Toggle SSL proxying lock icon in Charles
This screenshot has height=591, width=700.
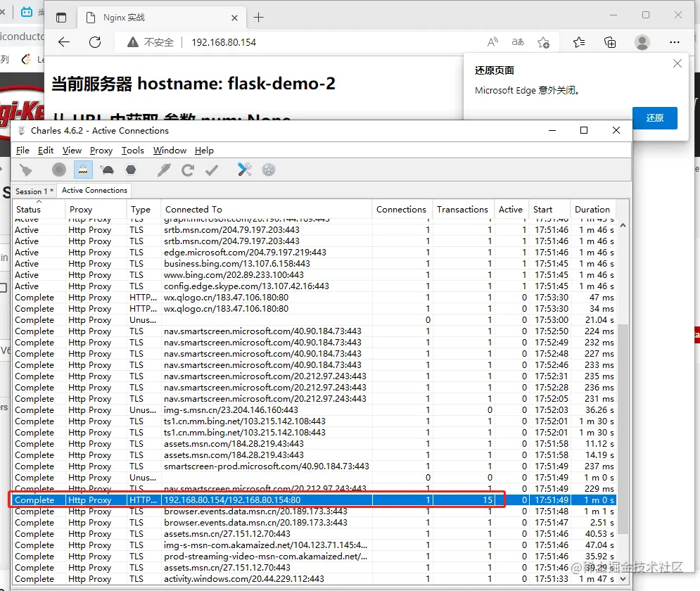83,170
